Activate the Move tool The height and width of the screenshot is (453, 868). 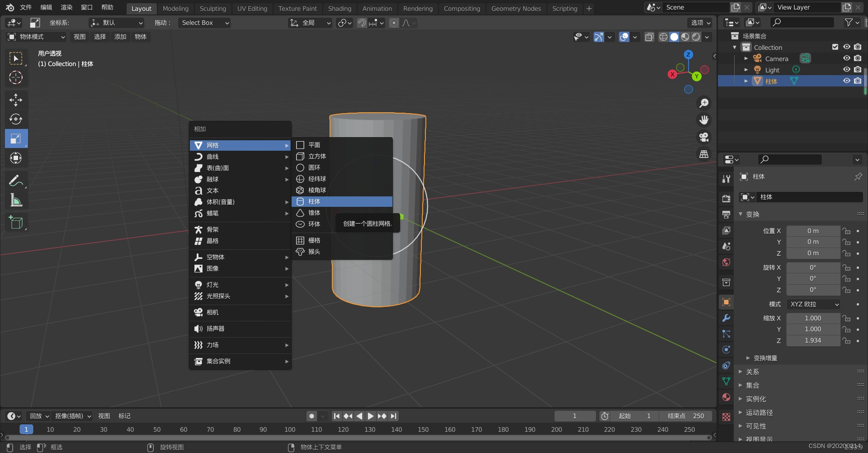16,100
